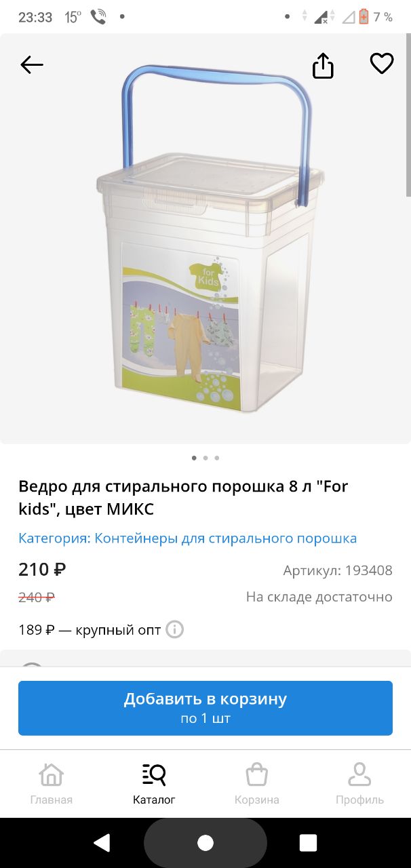
Task: Open the share icon
Action: (323, 65)
